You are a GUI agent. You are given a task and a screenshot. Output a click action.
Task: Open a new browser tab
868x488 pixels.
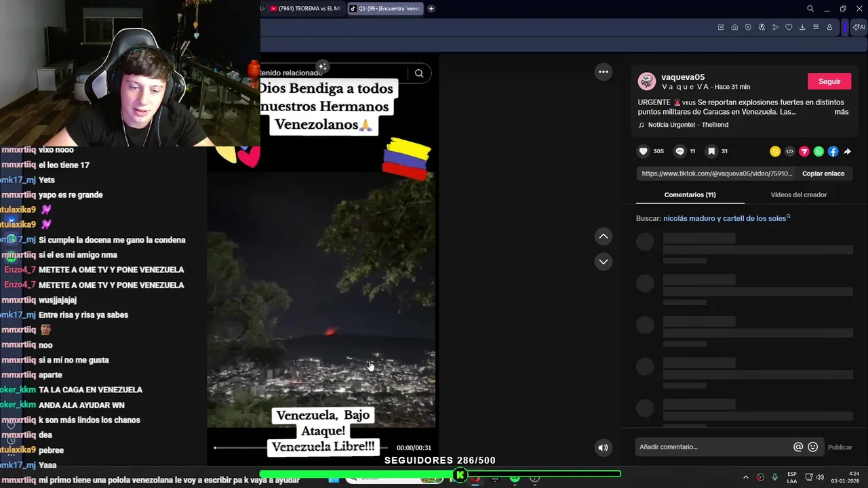coord(431,9)
